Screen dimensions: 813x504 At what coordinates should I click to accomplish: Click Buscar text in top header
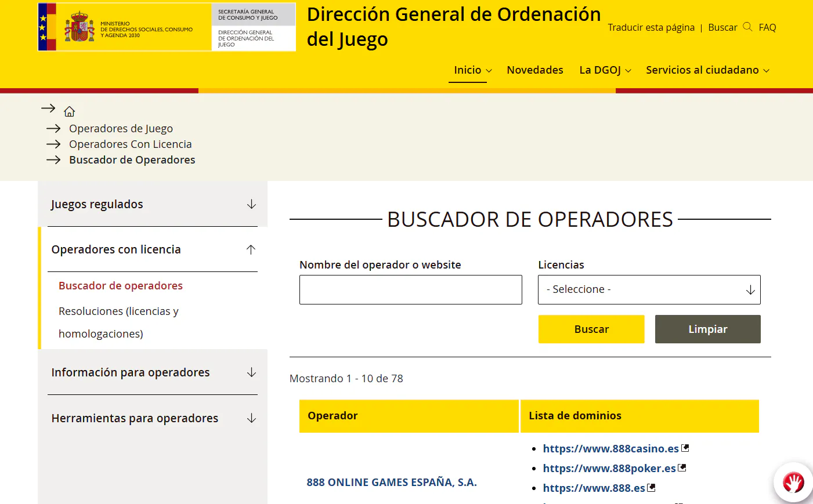(x=722, y=27)
